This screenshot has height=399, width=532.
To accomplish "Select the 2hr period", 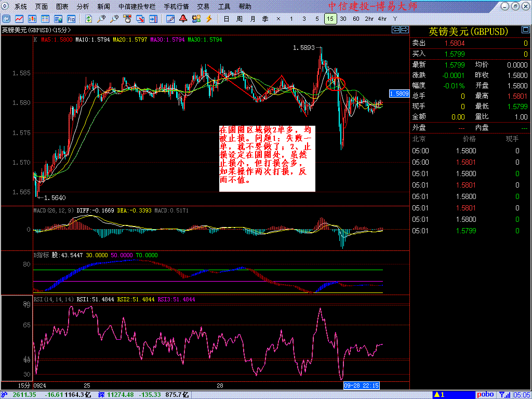I will pyautogui.click(x=369, y=19).
